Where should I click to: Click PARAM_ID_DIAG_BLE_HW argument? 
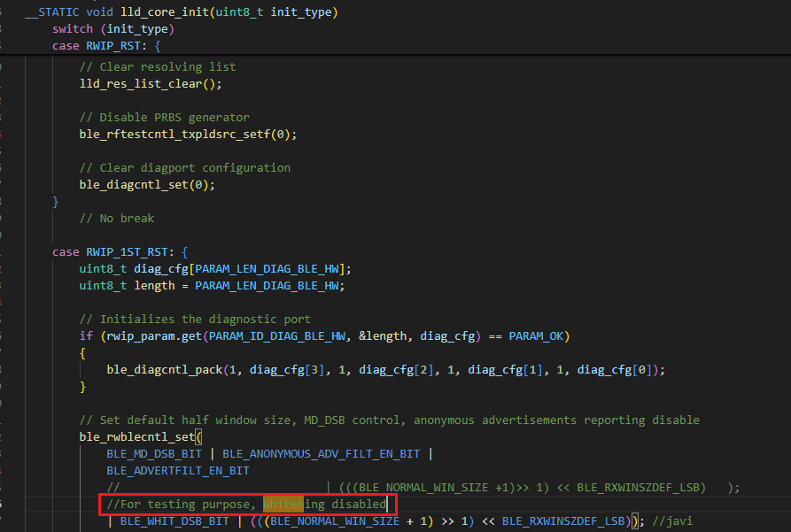click(277, 335)
